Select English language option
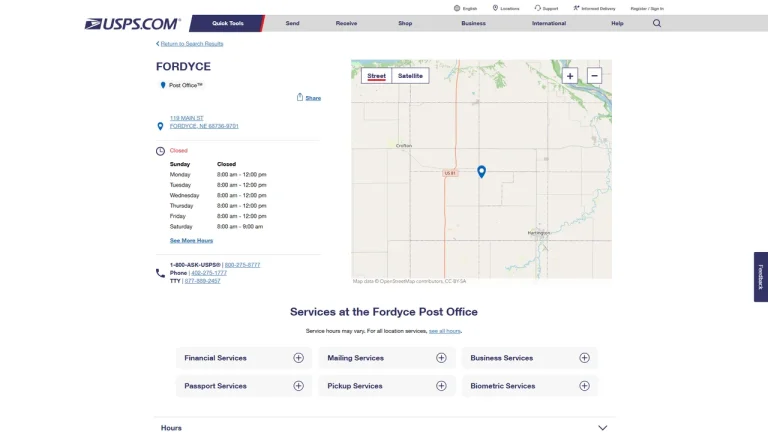 tap(465, 8)
